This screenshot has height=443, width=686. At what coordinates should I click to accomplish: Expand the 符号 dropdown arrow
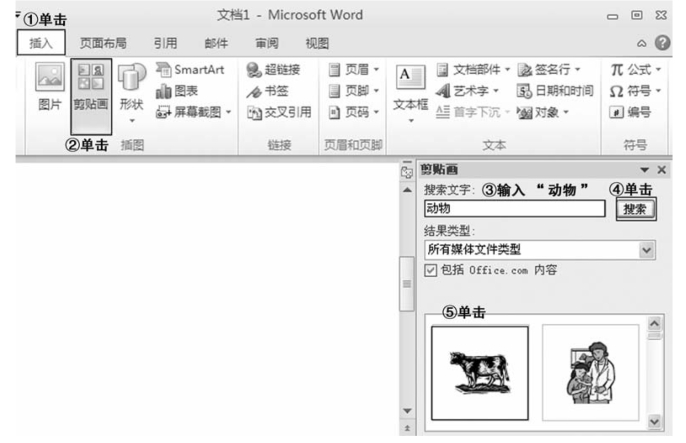tap(658, 91)
